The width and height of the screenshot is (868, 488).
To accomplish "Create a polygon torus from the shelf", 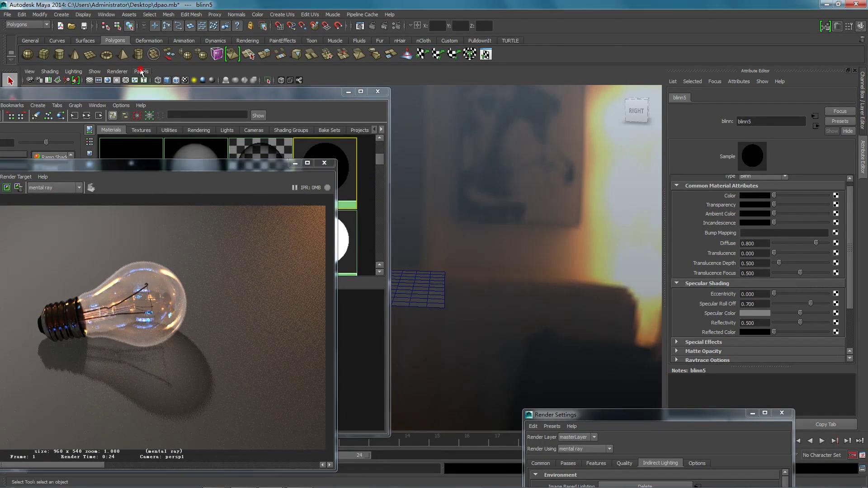I will pyautogui.click(x=106, y=55).
